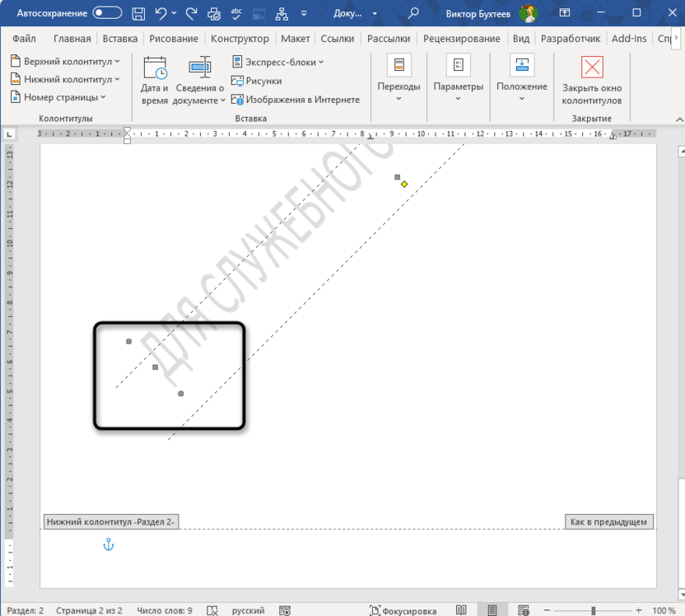Open the Разработчик tab
This screenshot has height=616, width=685.
click(571, 39)
